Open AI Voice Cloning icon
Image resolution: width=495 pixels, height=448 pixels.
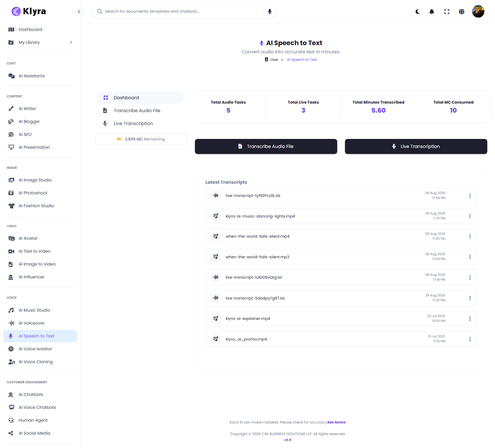(x=11, y=362)
